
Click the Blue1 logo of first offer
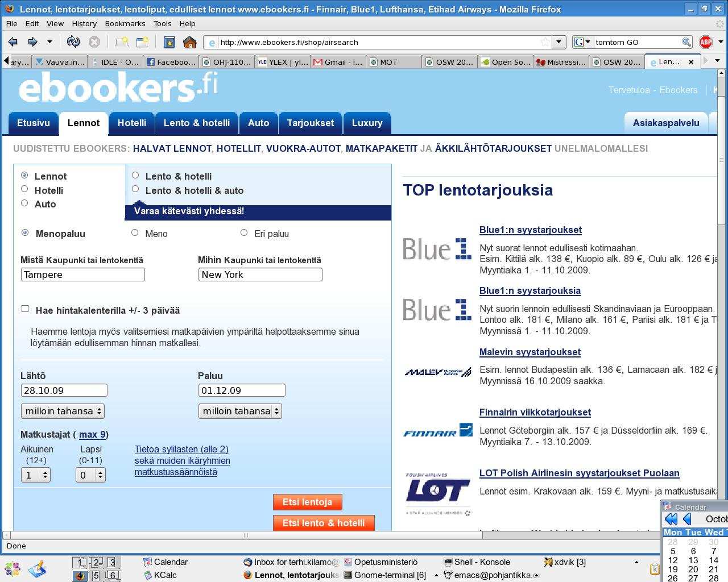click(x=437, y=249)
